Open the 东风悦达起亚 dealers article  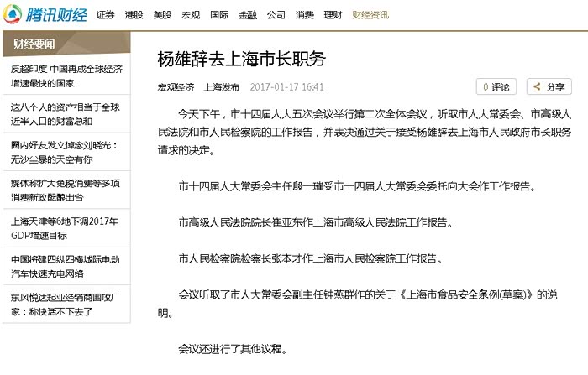tap(66, 304)
